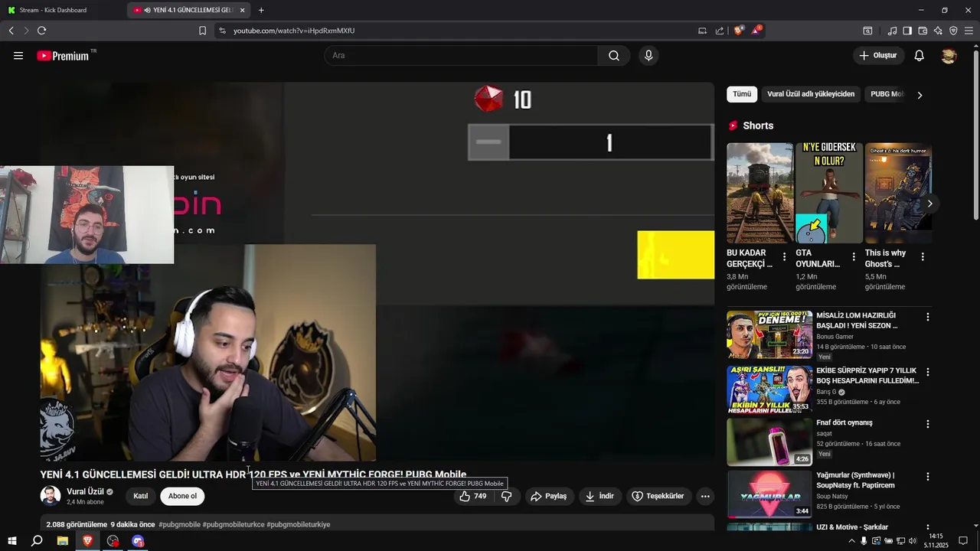Open options for EKİBE SÜRPRİZ YAPIP video
Viewport: 980px width, 551px height.
click(x=928, y=372)
